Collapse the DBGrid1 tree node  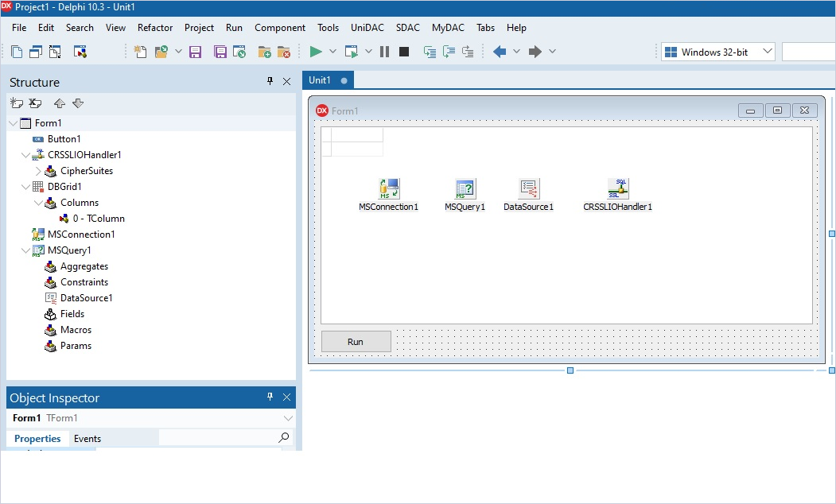25,187
